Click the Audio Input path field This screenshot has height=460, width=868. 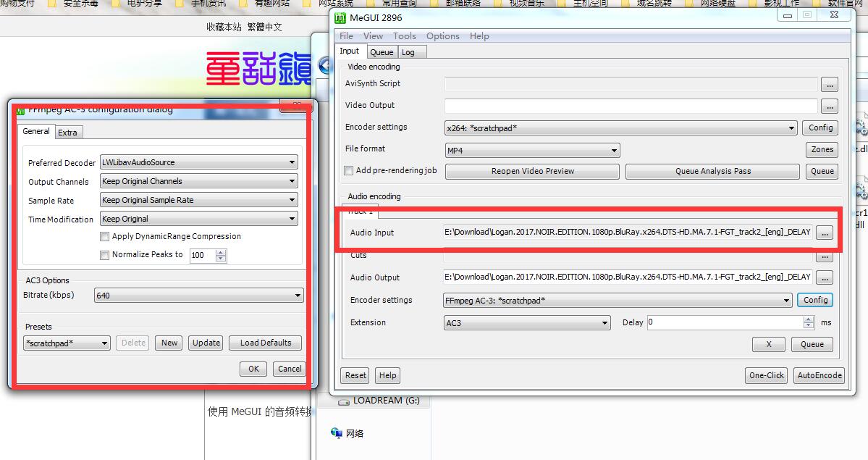coord(627,233)
